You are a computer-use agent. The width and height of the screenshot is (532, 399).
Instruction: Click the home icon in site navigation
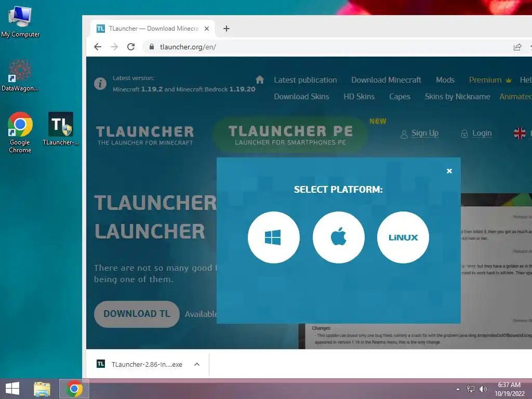(x=260, y=79)
